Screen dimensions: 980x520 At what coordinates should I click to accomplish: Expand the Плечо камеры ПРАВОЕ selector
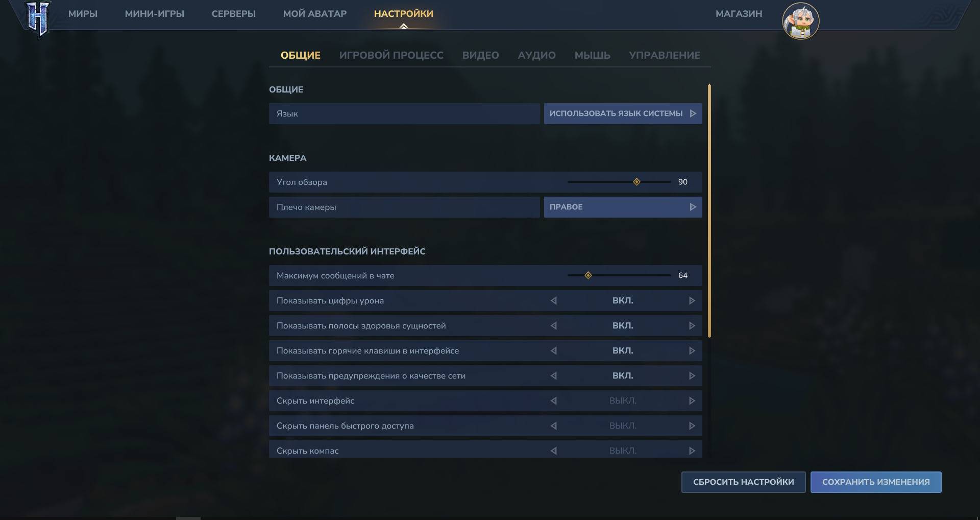(x=623, y=207)
